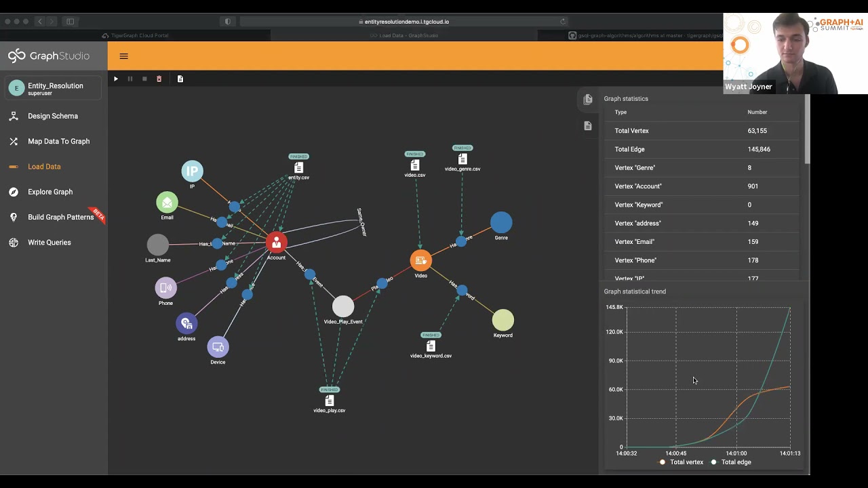Click the Total Edge value 145,846
The image size is (868, 488).
click(x=759, y=149)
